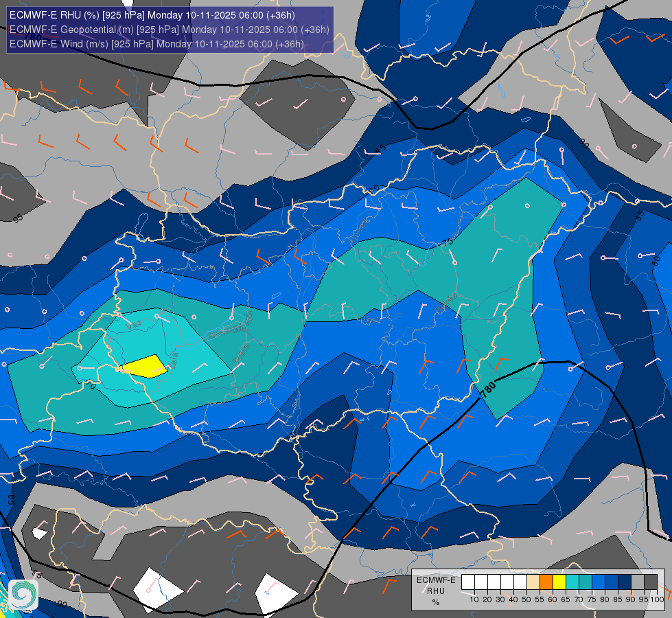
Task: Click the "75" contour label on the map
Action: [x=447, y=242]
